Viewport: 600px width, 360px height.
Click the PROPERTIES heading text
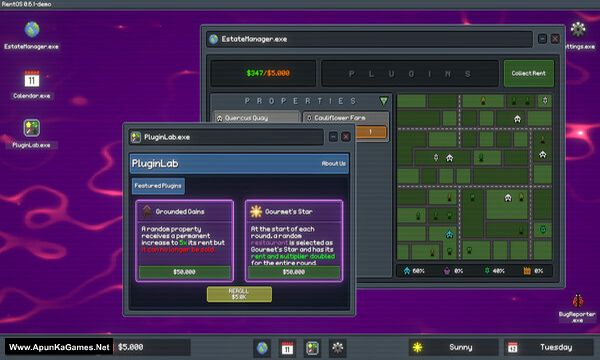pyautogui.click(x=300, y=101)
